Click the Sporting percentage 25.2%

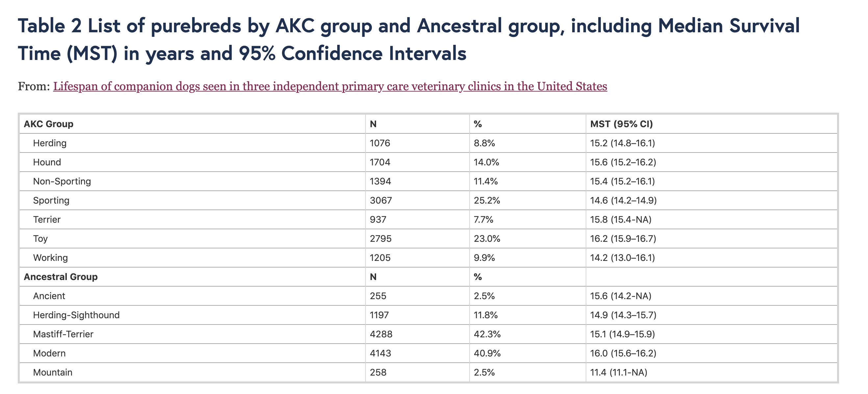point(487,200)
